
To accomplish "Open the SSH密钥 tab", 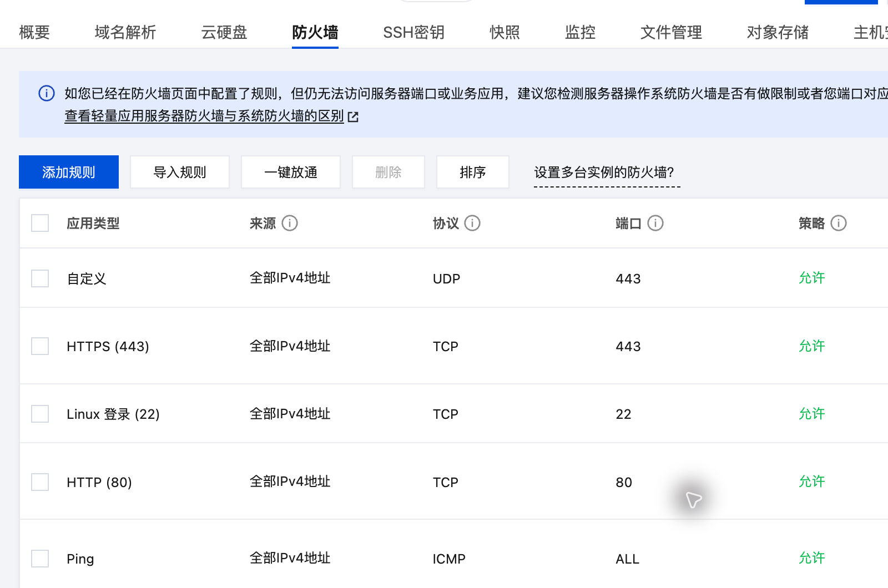I will click(x=414, y=32).
